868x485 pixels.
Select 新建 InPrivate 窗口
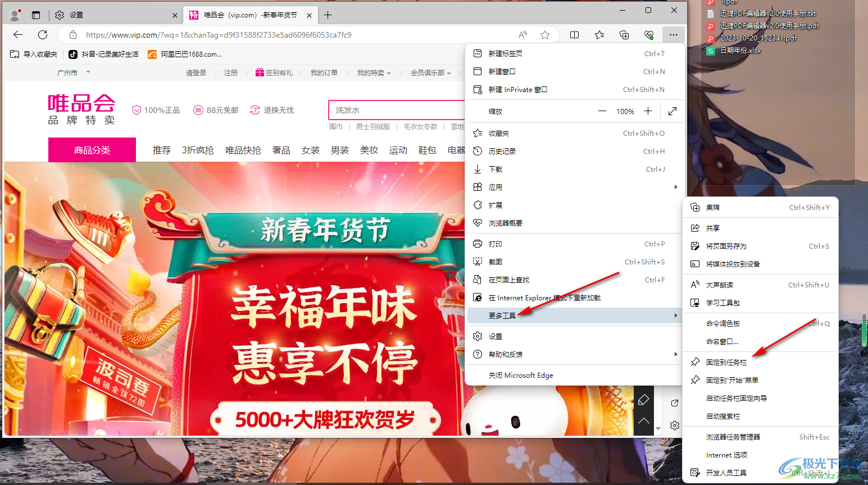pyautogui.click(x=575, y=89)
